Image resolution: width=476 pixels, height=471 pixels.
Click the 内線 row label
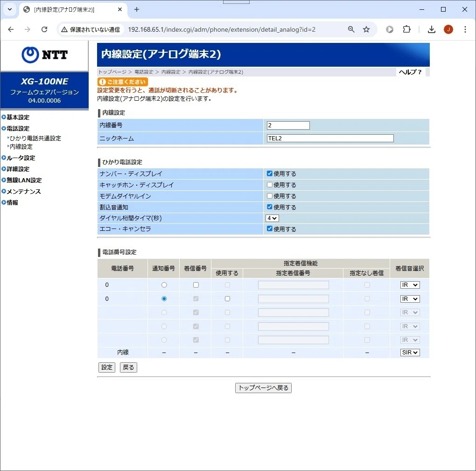tap(123, 353)
